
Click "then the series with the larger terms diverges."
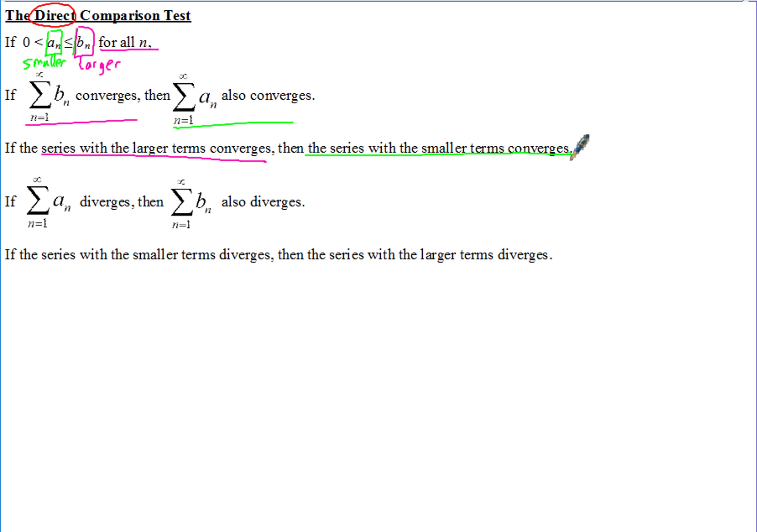click(x=415, y=255)
